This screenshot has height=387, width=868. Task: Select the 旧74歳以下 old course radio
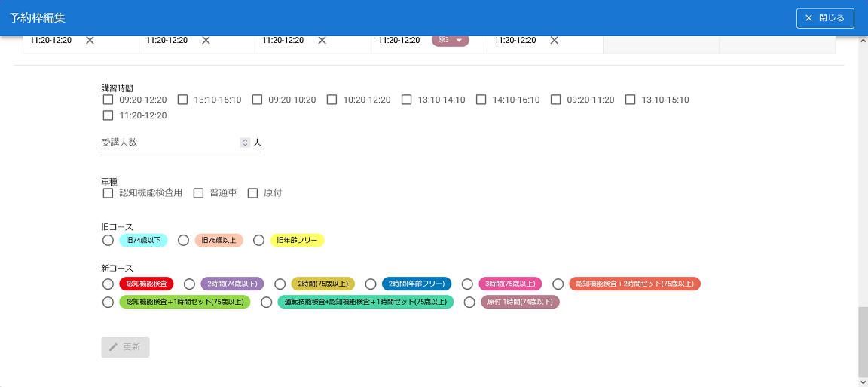[x=108, y=241]
